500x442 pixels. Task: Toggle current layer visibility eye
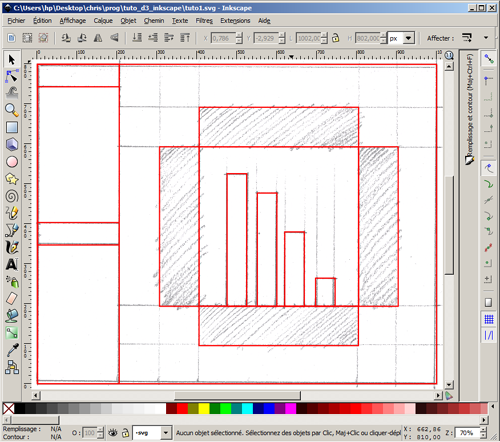point(113,433)
